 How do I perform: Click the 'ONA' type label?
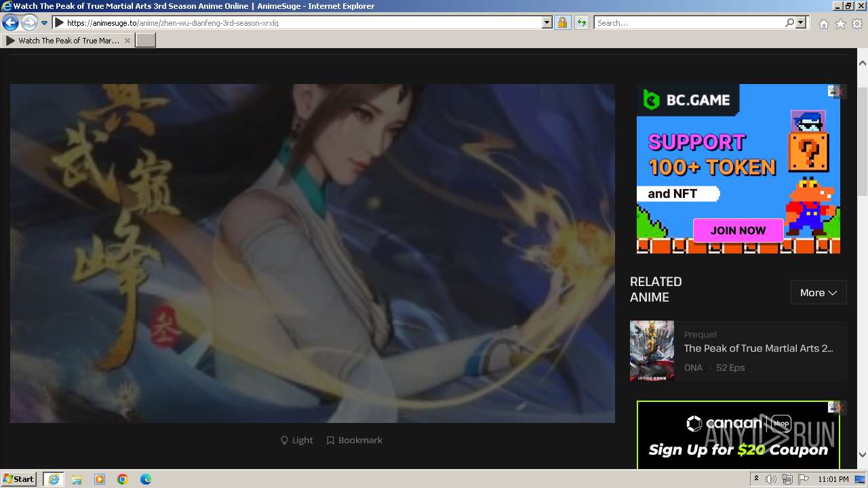(693, 368)
